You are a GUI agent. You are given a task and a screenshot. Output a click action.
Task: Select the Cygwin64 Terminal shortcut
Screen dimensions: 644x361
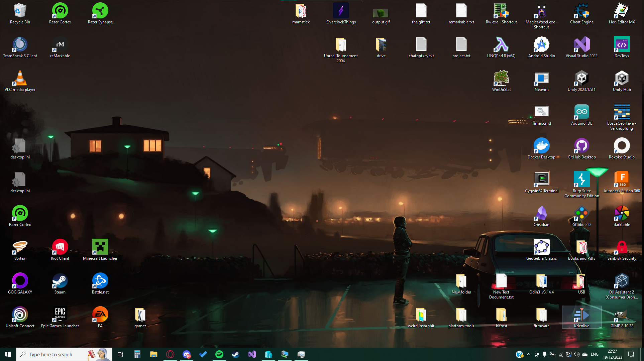[x=541, y=182]
